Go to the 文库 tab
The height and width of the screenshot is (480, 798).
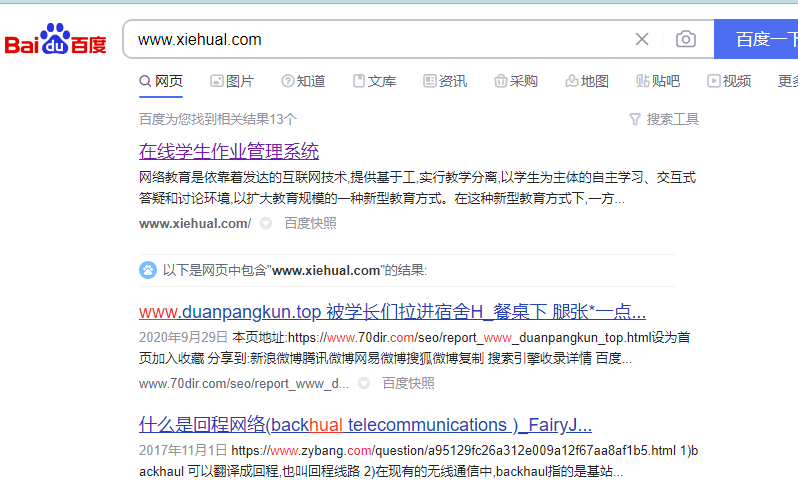point(375,81)
